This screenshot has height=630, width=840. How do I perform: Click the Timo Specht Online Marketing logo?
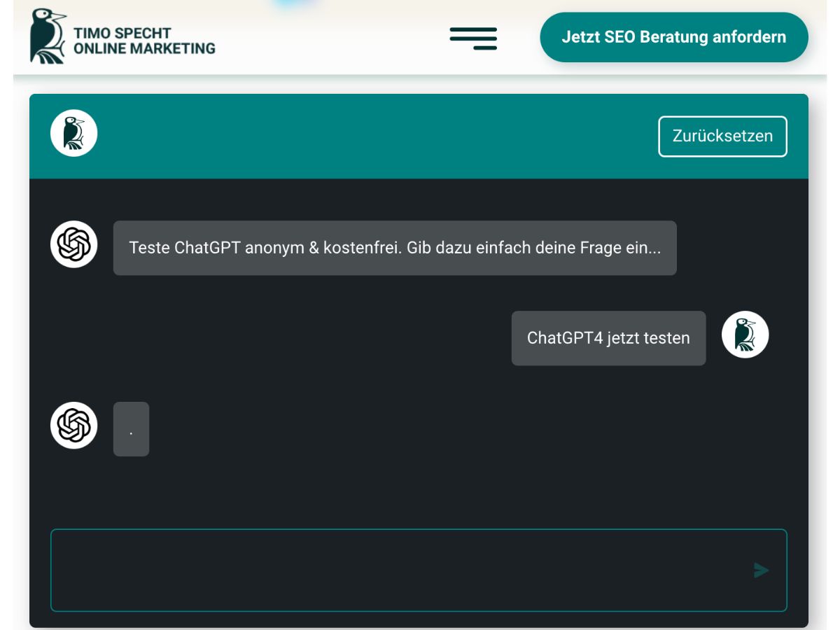click(x=122, y=36)
